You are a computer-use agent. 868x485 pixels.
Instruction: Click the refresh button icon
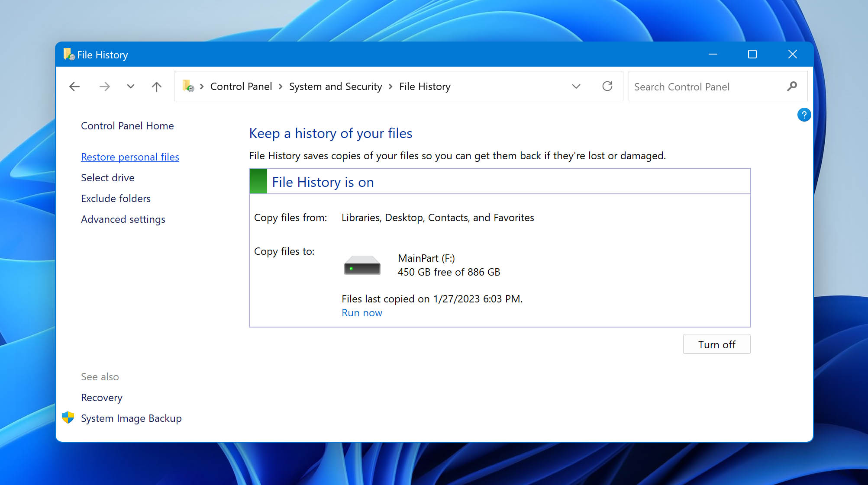pyautogui.click(x=607, y=87)
